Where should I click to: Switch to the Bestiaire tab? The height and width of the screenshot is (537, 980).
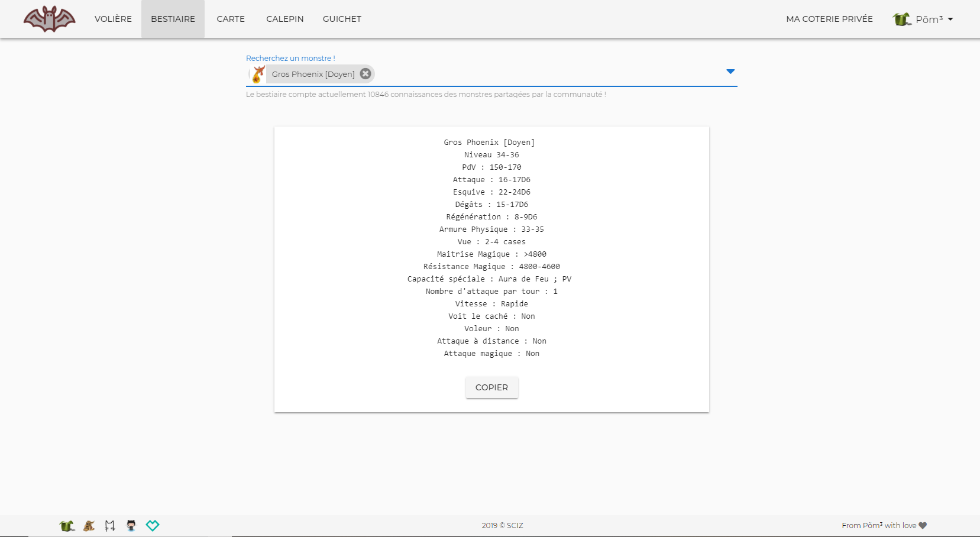tap(173, 19)
